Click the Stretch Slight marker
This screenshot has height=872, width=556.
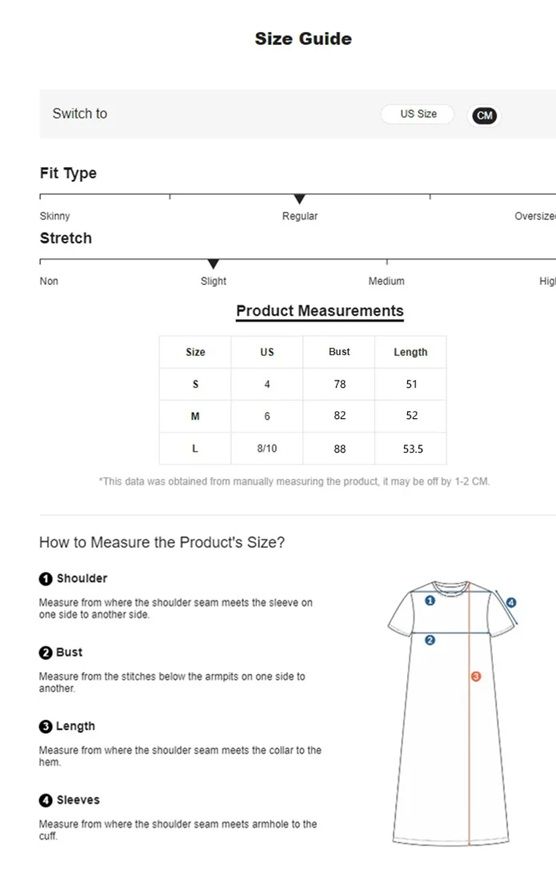[213, 264]
